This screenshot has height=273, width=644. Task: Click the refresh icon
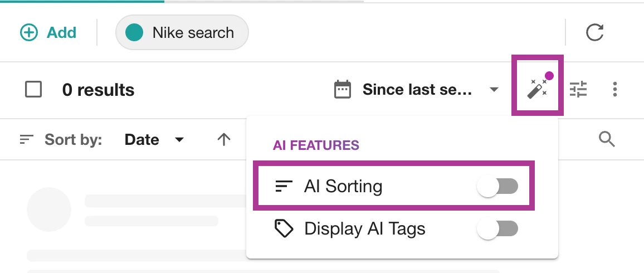(595, 33)
